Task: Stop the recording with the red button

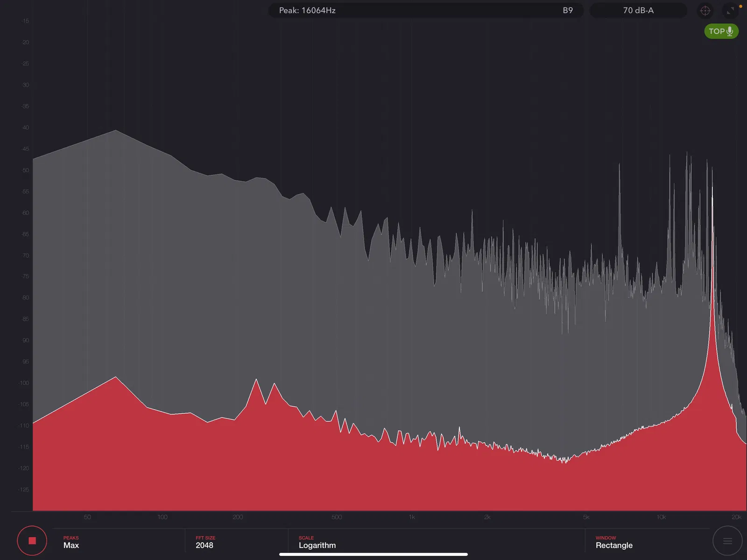Action: [x=32, y=541]
